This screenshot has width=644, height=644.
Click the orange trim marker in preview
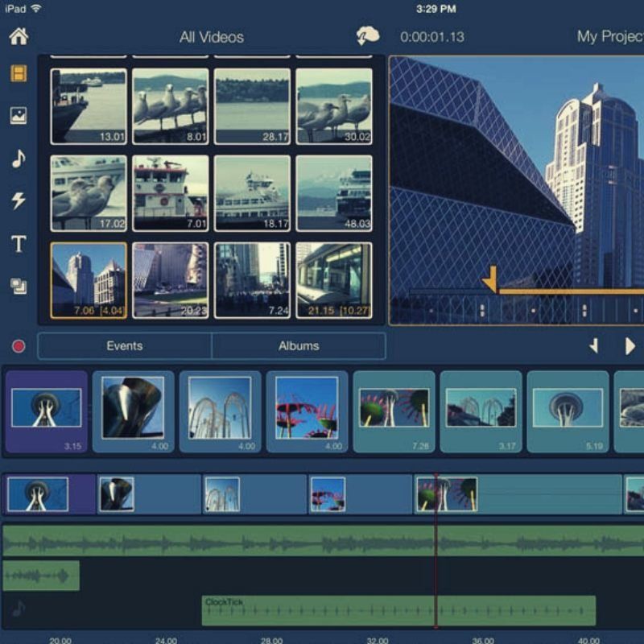point(489,281)
